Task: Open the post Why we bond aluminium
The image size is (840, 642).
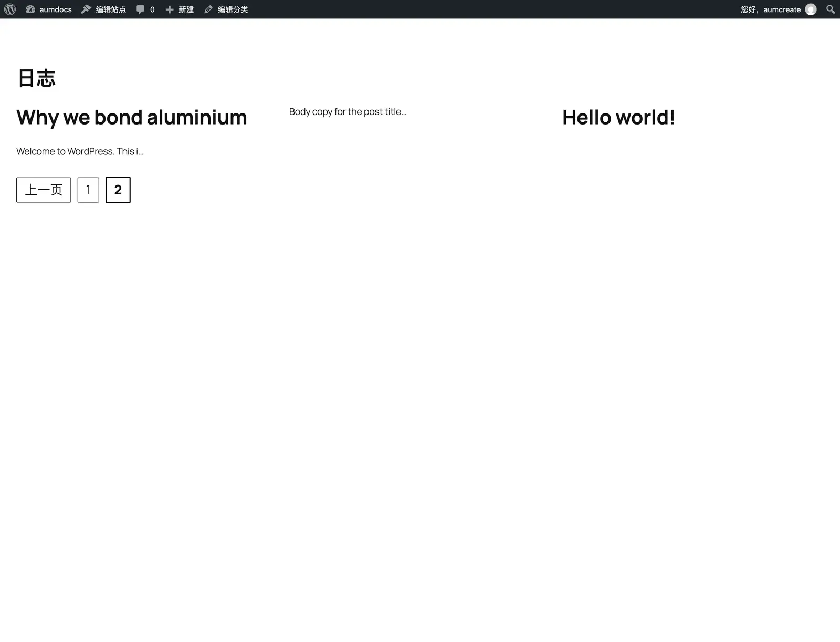Action: click(x=132, y=118)
